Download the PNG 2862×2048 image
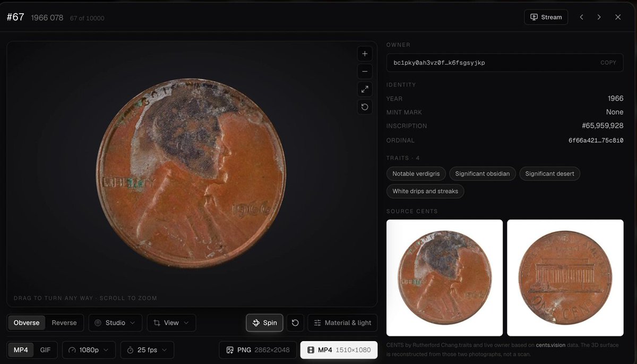The width and height of the screenshot is (637, 364). 258,350
